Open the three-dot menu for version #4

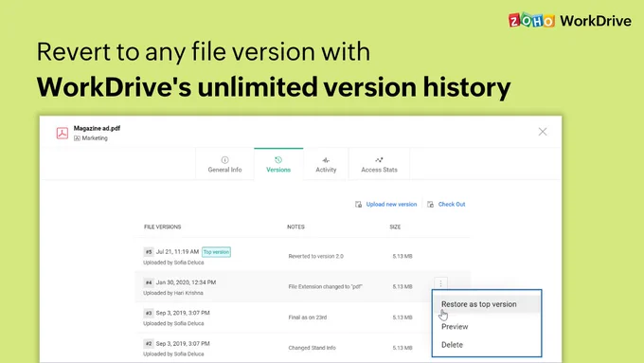[x=440, y=283]
